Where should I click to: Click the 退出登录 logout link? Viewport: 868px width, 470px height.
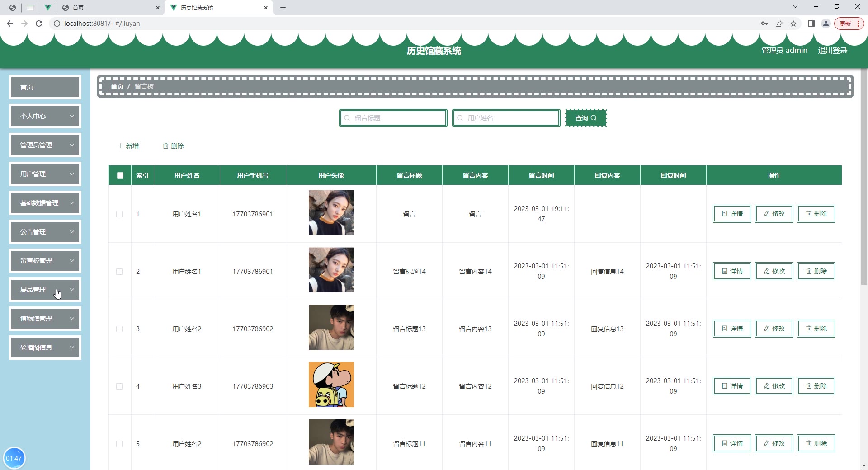pyautogui.click(x=833, y=50)
